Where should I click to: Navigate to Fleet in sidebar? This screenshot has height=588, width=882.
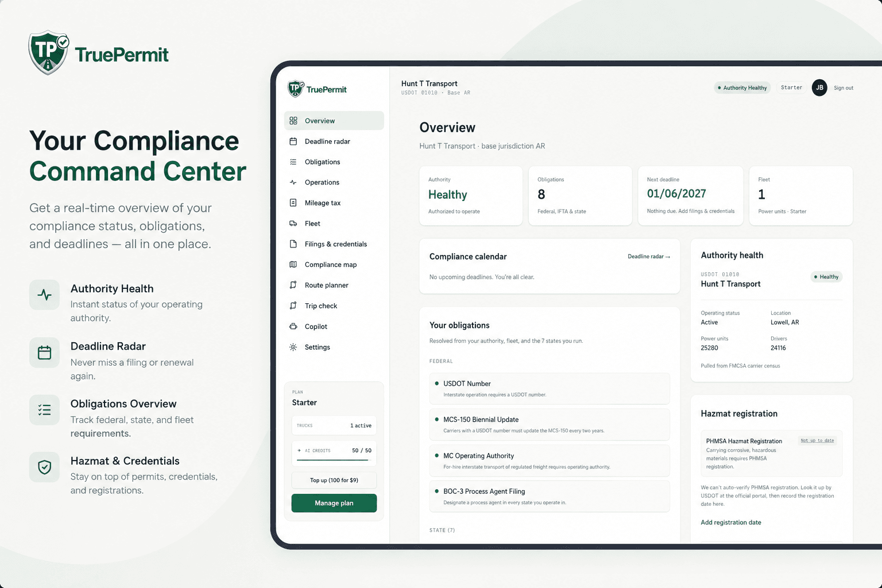pos(334,223)
